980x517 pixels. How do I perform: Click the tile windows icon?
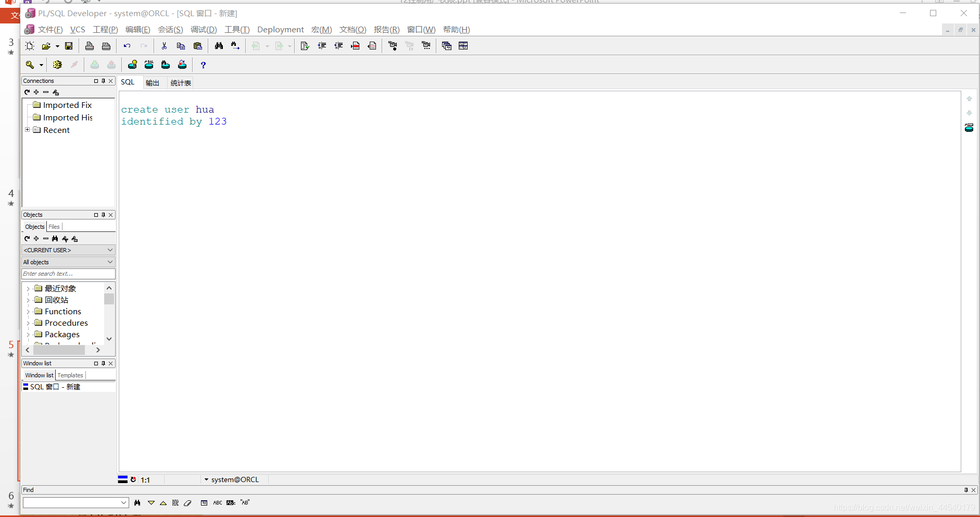463,46
